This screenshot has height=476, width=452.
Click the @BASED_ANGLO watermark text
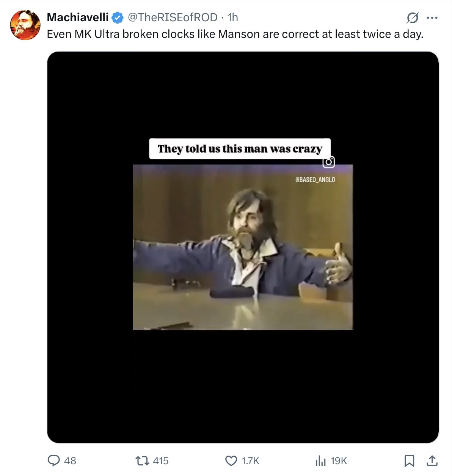(x=315, y=179)
